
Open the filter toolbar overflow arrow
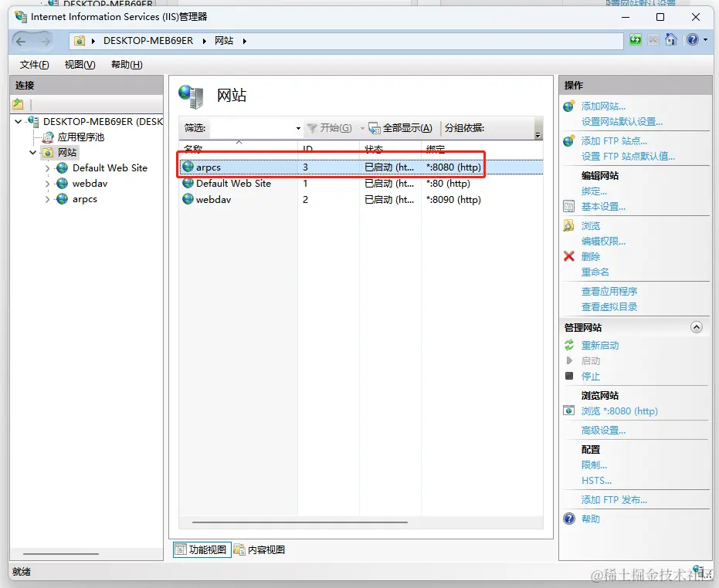tap(538, 135)
